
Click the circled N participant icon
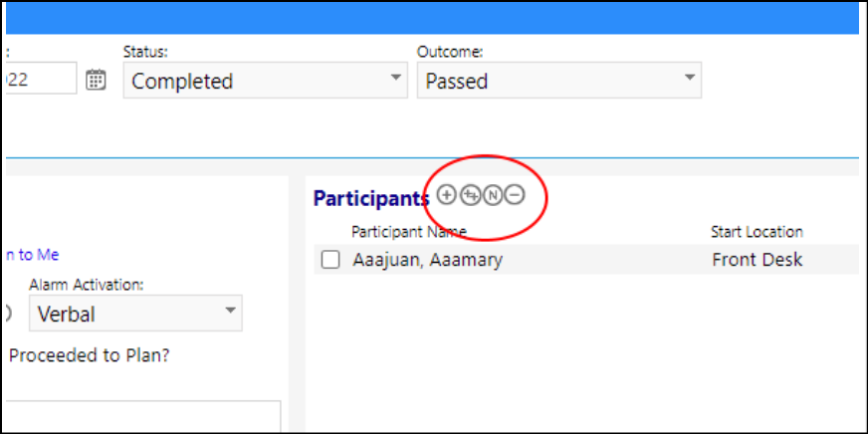tap(492, 195)
